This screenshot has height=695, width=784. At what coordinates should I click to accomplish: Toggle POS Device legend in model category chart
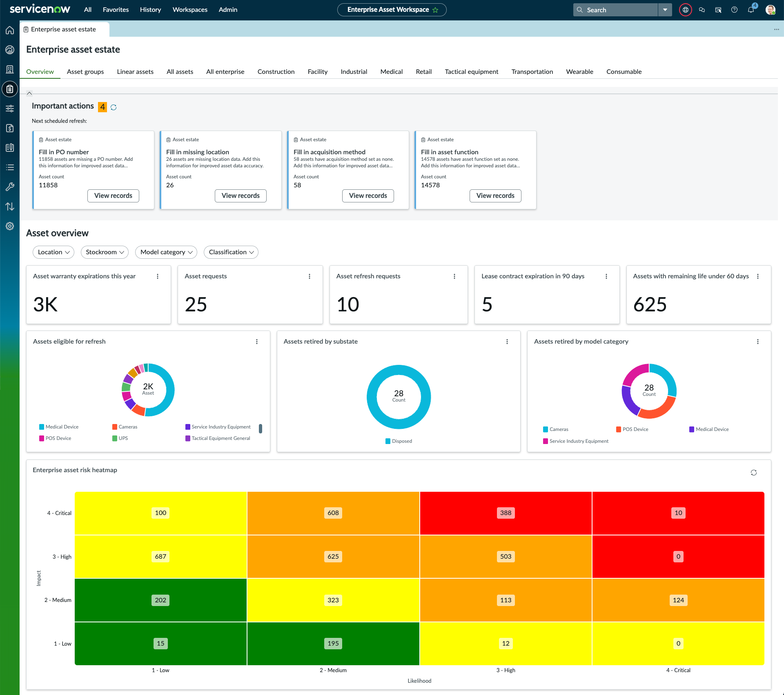tap(632, 429)
